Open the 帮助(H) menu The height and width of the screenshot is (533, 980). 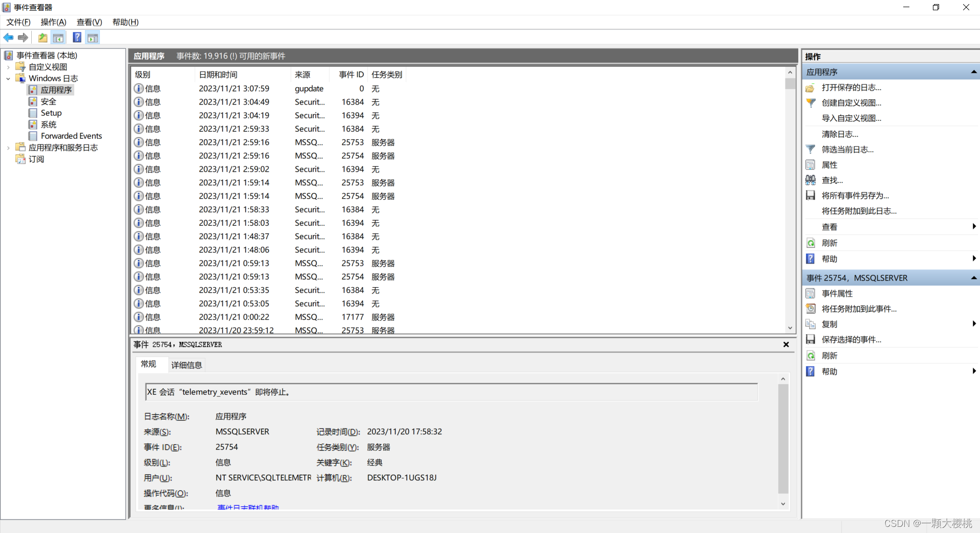[125, 22]
